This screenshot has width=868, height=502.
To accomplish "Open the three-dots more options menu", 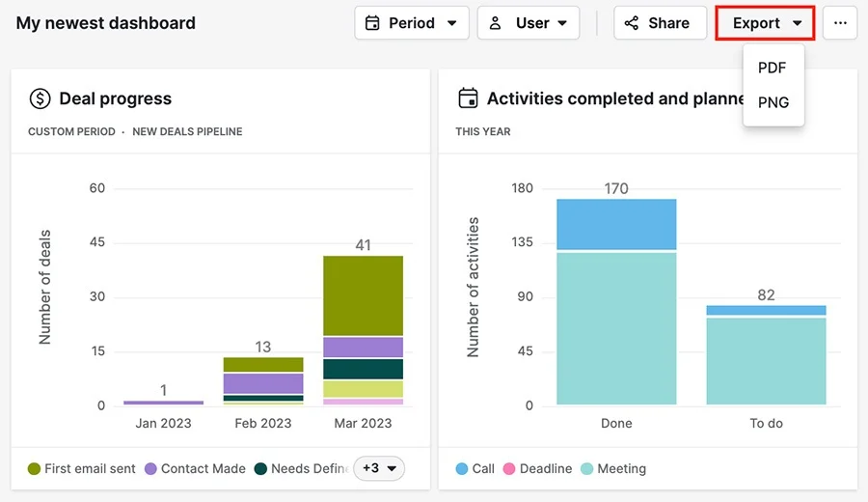I will pyautogui.click(x=840, y=23).
